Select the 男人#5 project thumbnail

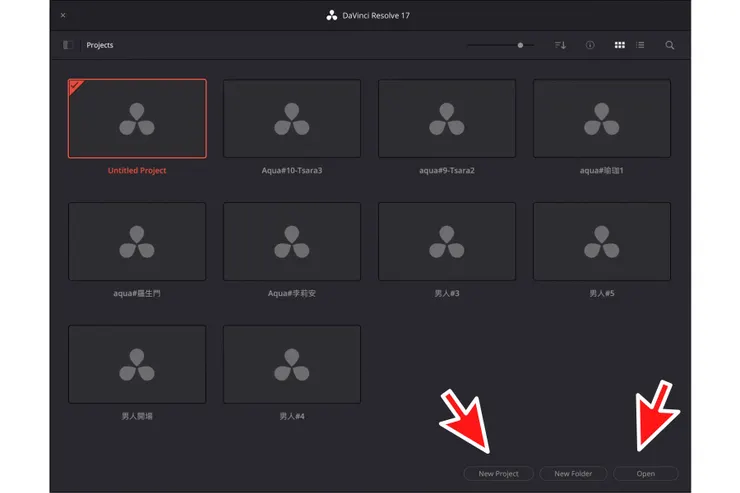coord(602,241)
